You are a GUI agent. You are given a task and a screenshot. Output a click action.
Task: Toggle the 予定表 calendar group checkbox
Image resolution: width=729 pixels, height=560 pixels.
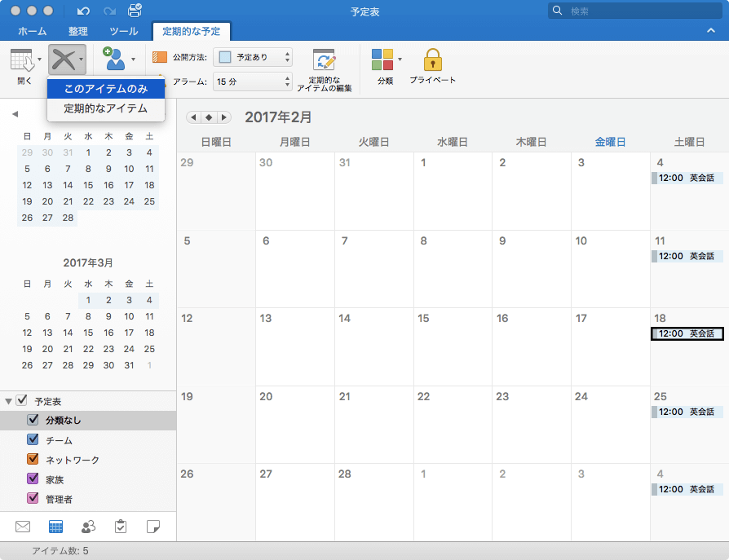pyautogui.click(x=21, y=400)
